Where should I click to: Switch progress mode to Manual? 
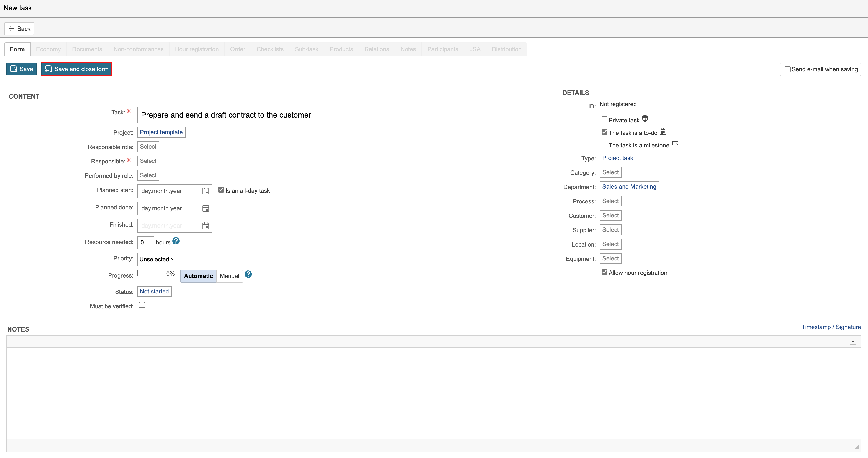click(x=229, y=276)
